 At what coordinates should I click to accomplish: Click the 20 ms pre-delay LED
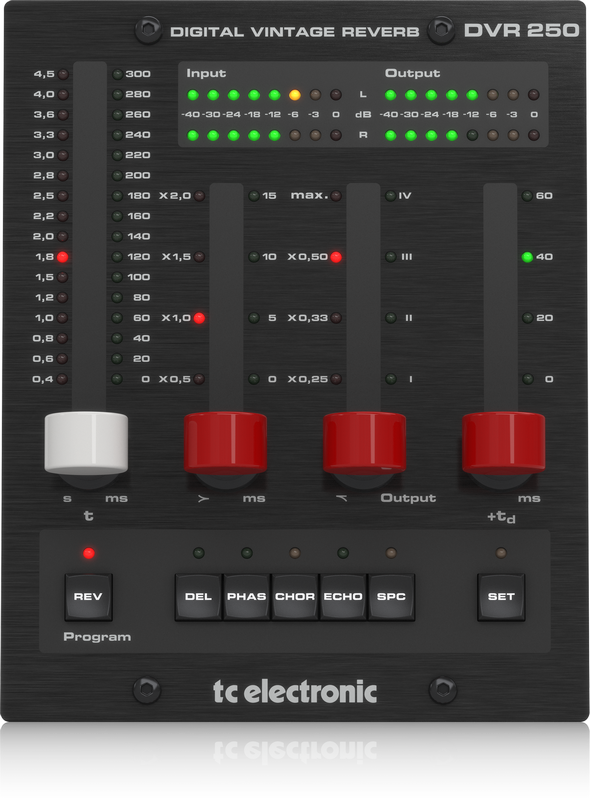click(x=527, y=318)
